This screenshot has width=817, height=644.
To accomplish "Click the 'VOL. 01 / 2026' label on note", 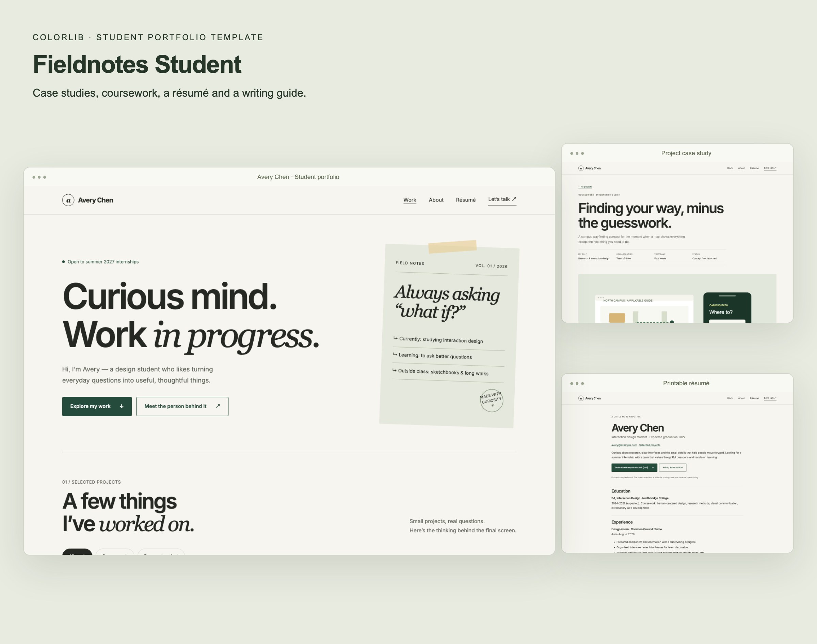I will [491, 266].
